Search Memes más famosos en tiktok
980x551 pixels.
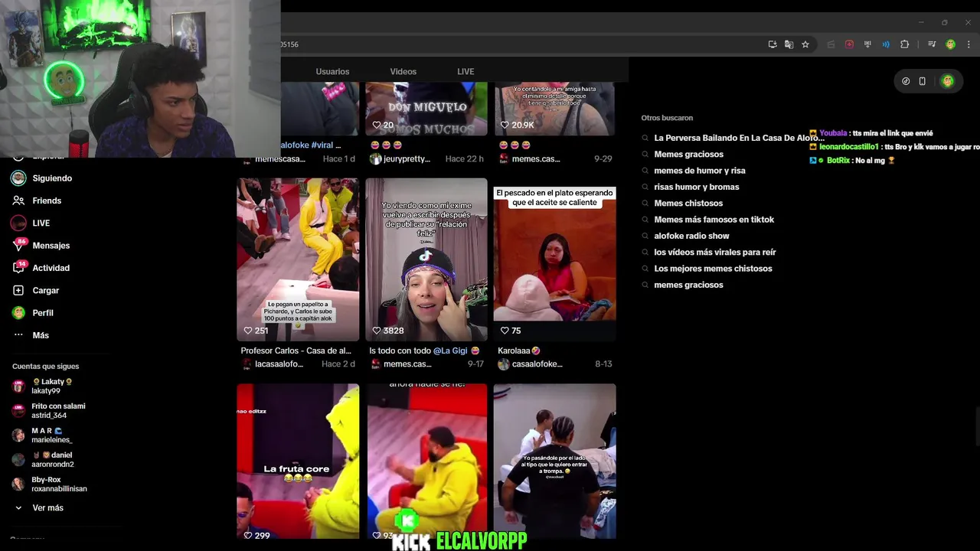click(x=714, y=220)
